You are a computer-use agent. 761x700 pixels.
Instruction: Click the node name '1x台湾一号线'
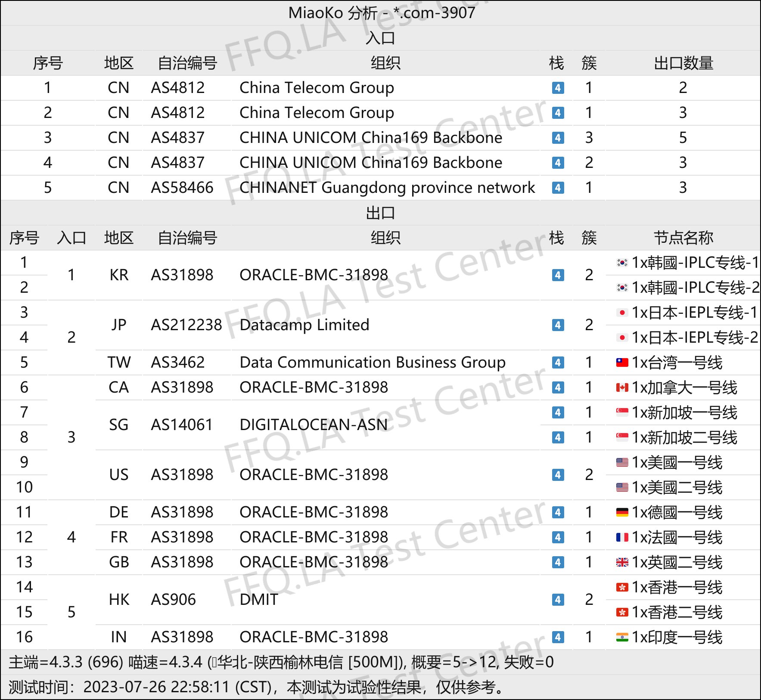click(677, 362)
